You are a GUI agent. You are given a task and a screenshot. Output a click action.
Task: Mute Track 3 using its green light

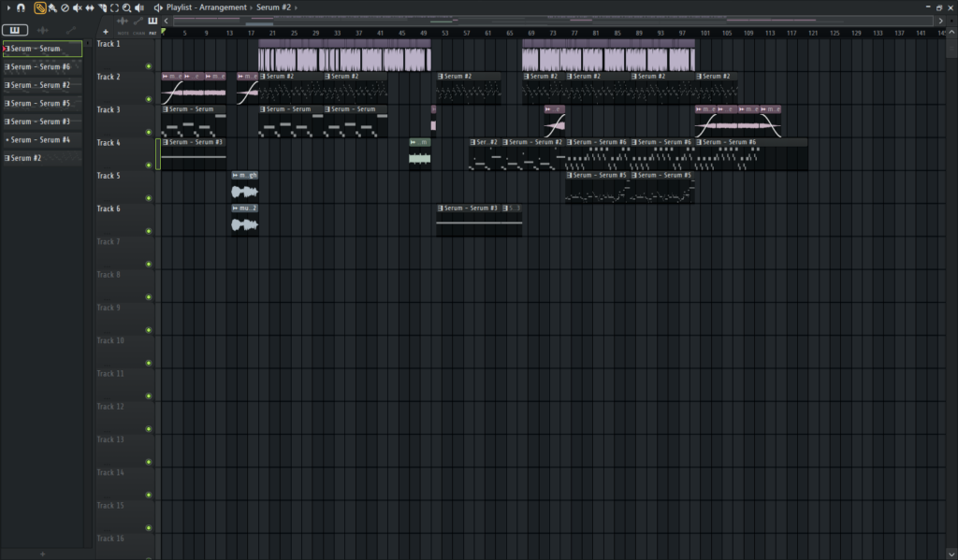click(x=149, y=132)
